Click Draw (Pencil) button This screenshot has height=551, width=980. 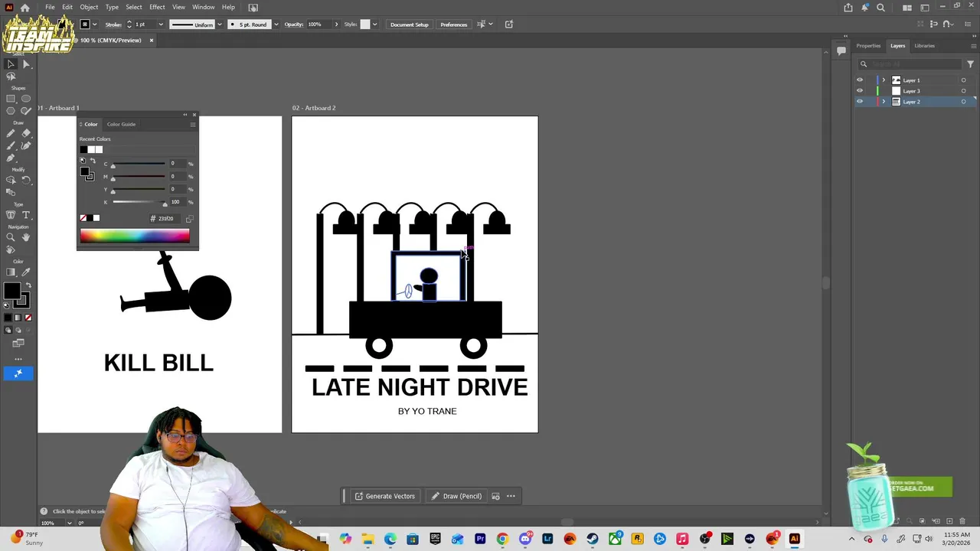point(456,496)
